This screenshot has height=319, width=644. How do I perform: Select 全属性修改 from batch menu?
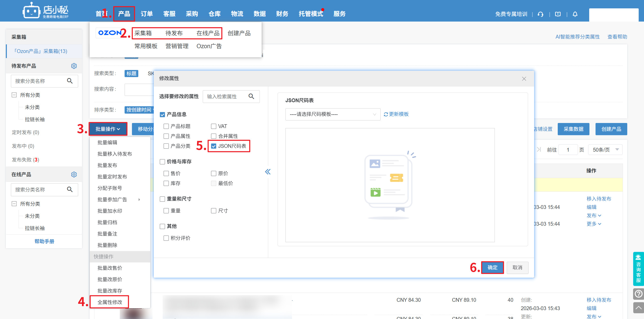click(110, 302)
